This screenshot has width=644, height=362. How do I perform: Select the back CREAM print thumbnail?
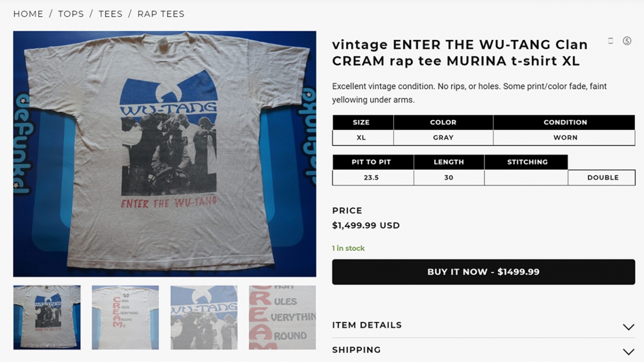(x=125, y=317)
